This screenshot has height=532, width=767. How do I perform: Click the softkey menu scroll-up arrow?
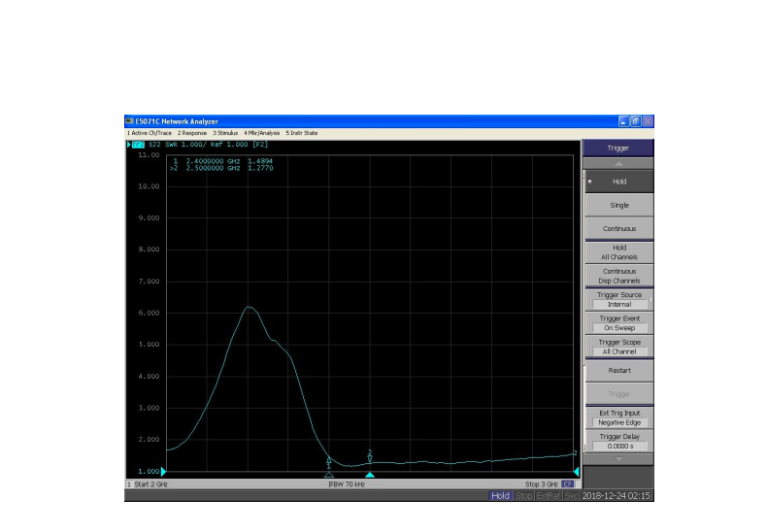click(x=617, y=163)
